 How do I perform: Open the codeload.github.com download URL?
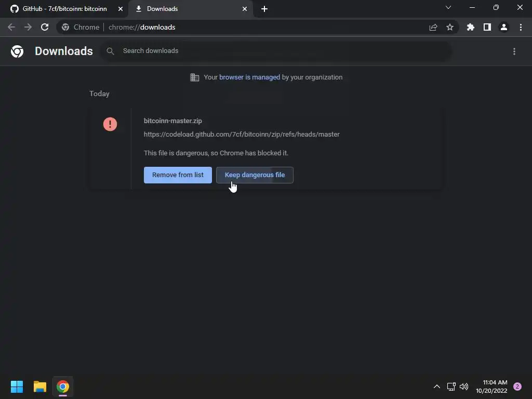242,135
